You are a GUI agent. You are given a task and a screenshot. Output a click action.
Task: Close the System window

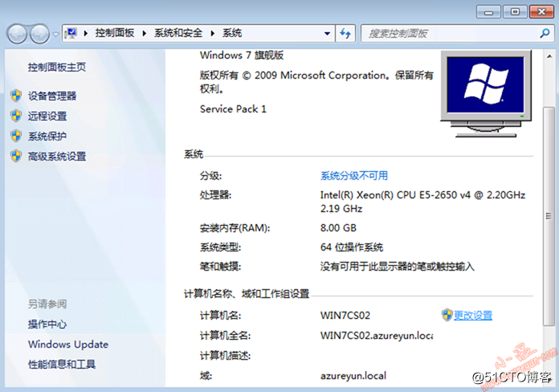(x=541, y=12)
